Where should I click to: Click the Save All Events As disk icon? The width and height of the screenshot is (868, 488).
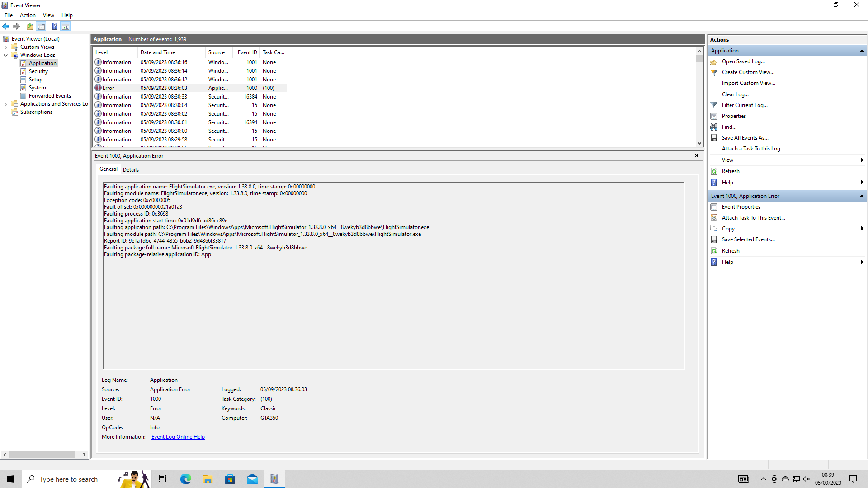[714, 138]
